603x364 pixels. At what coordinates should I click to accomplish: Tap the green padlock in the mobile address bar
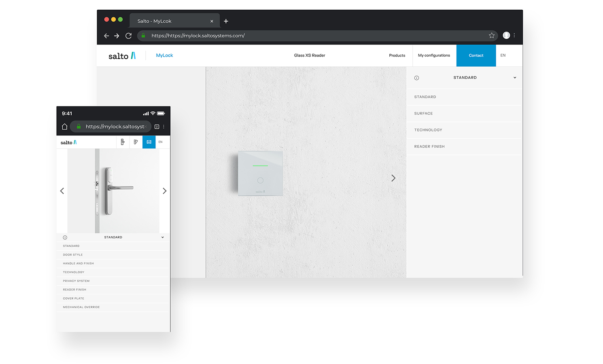pyautogui.click(x=79, y=126)
